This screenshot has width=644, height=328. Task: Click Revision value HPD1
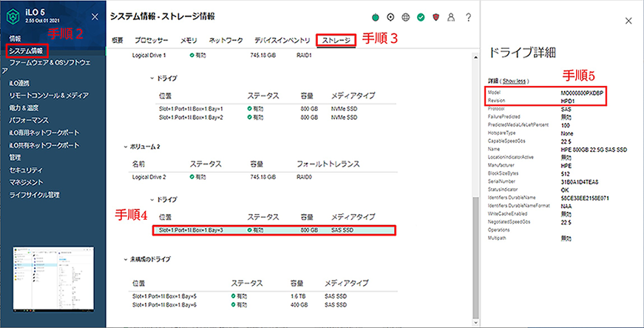point(568,101)
